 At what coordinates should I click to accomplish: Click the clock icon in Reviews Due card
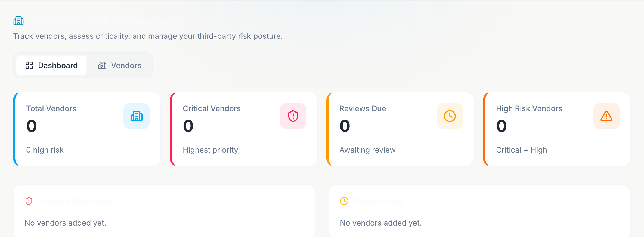click(450, 116)
